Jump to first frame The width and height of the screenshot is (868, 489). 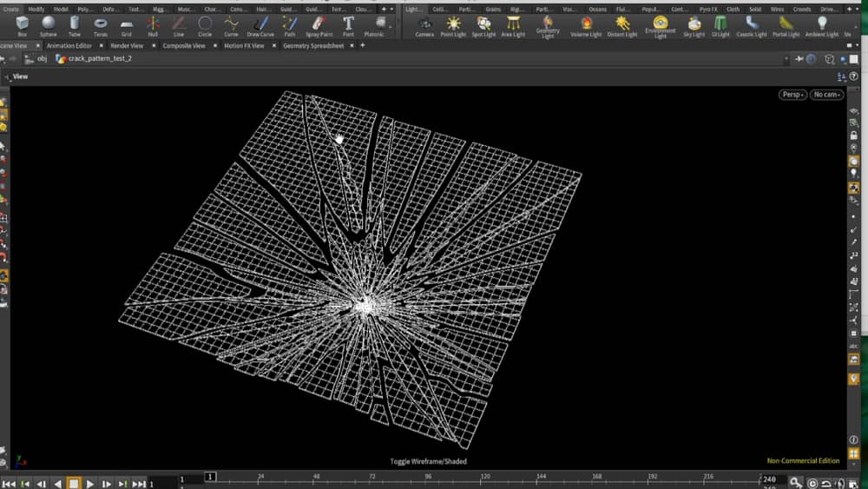tap(9, 484)
